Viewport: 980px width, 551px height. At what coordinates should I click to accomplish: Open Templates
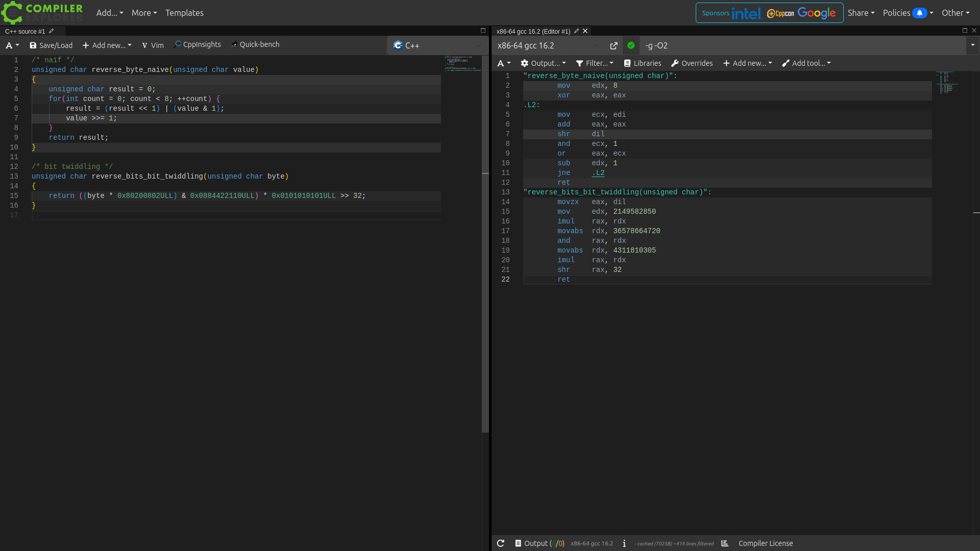pos(184,13)
